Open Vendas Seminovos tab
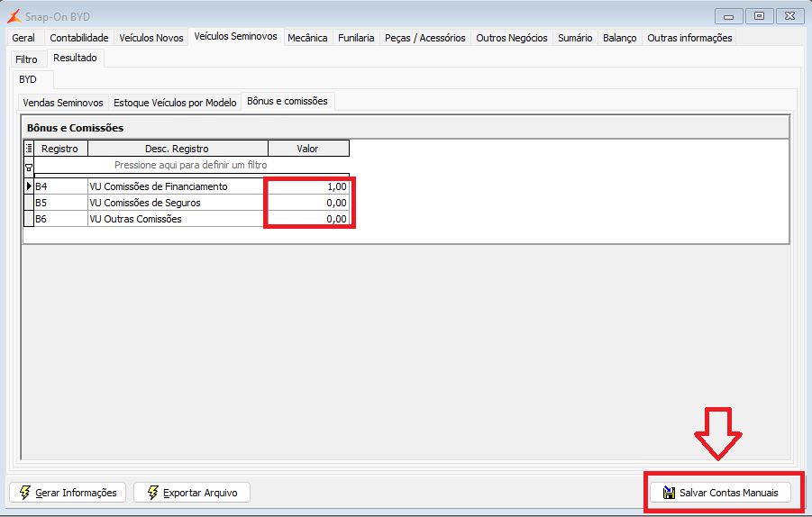 tap(63, 103)
